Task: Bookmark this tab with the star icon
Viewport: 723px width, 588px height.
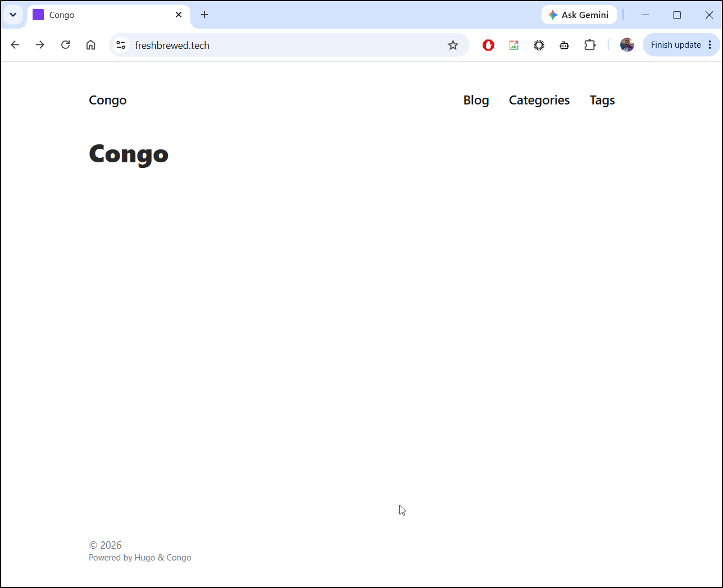Action: coord(453,45)
